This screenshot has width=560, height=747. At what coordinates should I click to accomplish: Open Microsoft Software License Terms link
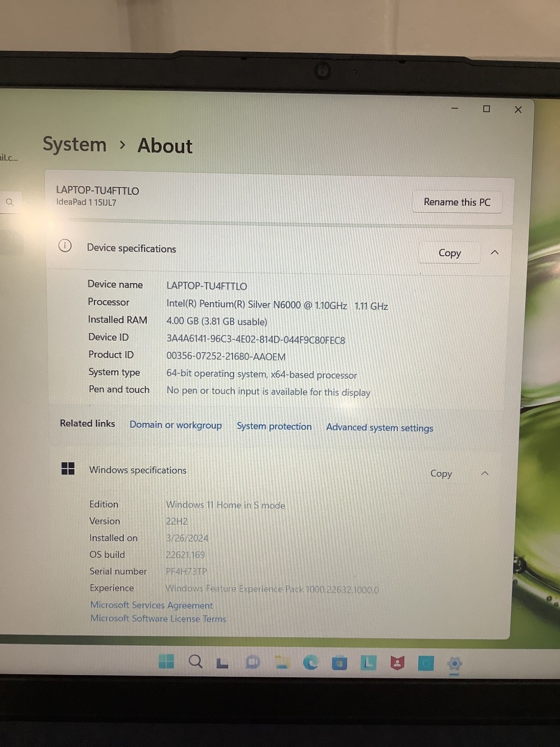(158, 619)
